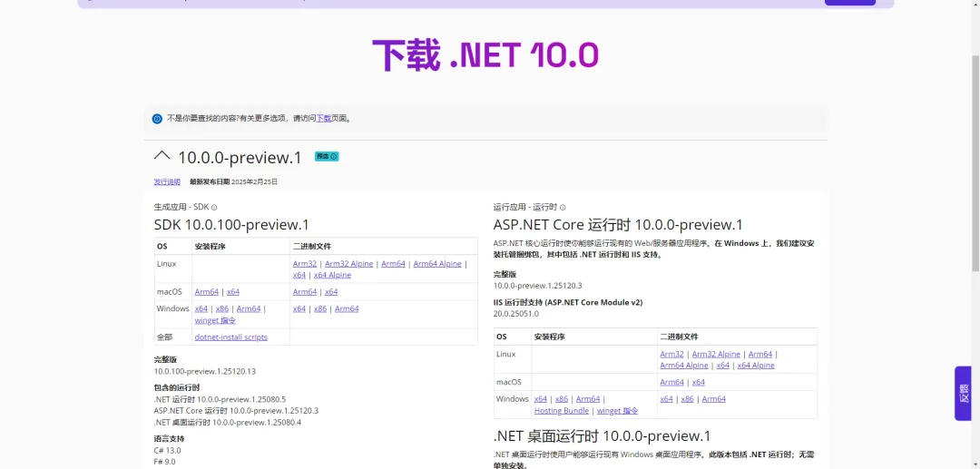This screenshot has width=980, height=469.
Task: Click the blue info icon in the notice bar
Action: pos(157,119)
